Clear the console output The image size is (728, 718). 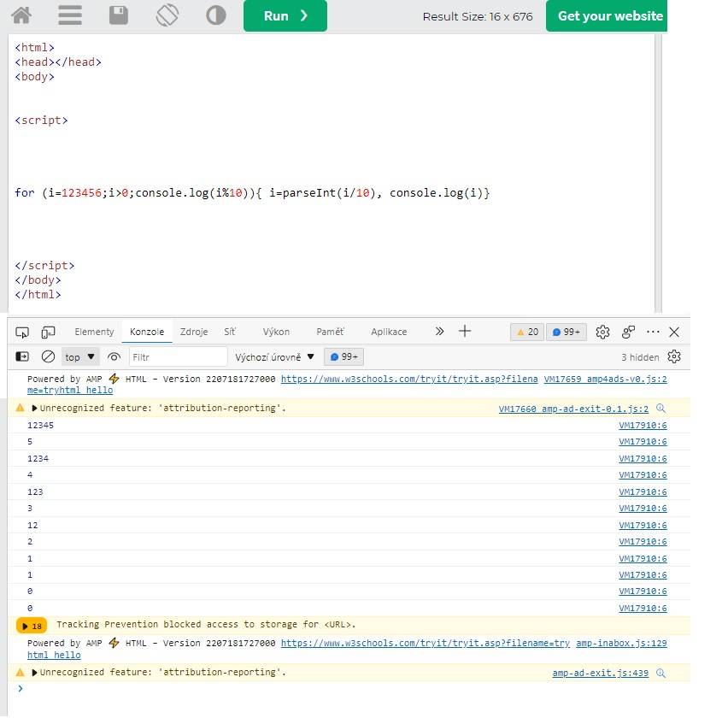coord(49,356)
